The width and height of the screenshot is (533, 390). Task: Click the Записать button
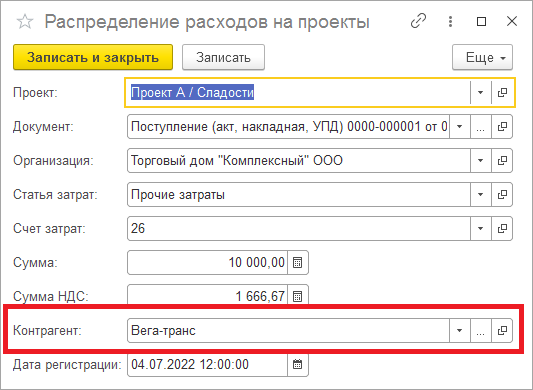click(223, 57)
